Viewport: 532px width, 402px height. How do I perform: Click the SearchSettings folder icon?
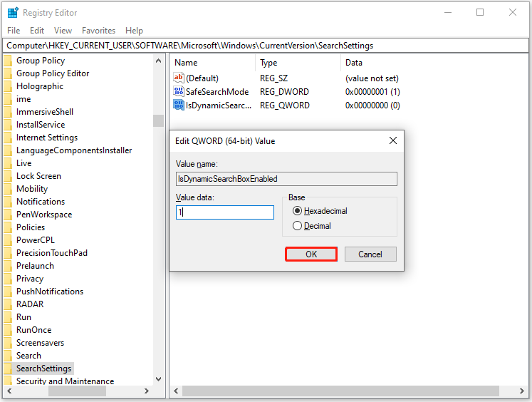8,368
